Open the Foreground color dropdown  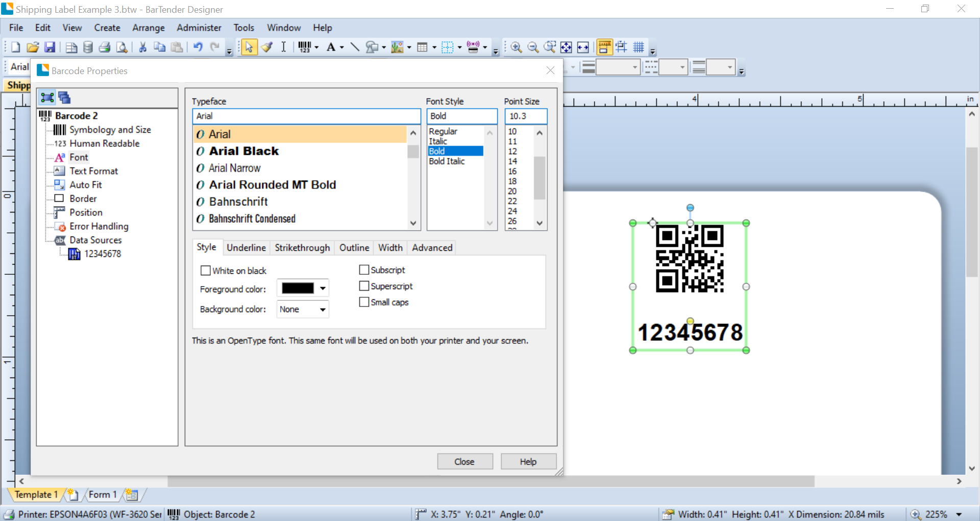point(323,289)
